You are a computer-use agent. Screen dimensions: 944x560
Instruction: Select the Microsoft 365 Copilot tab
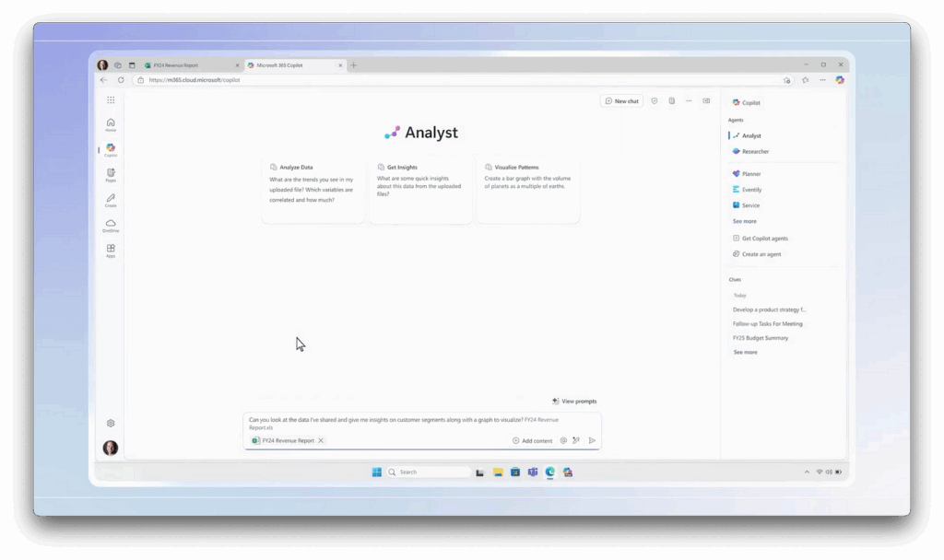click(295, 65)
